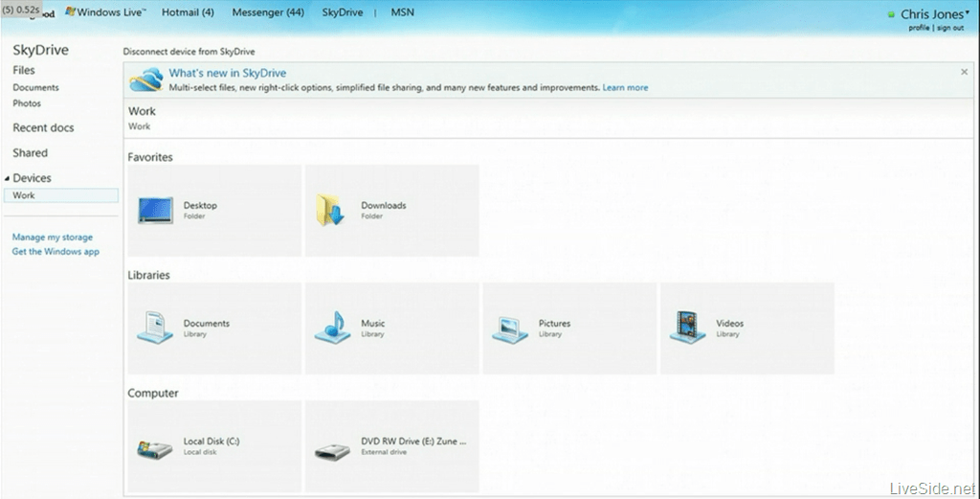Click the Computer section heading

(x=152, y=393)
